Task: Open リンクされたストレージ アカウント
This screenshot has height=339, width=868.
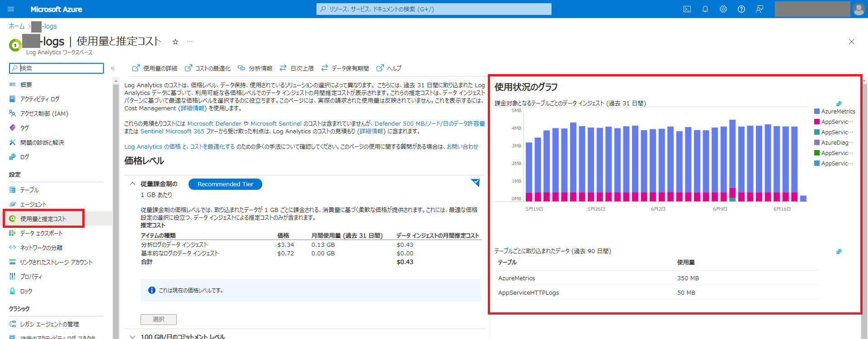Action: click(56, 262)
